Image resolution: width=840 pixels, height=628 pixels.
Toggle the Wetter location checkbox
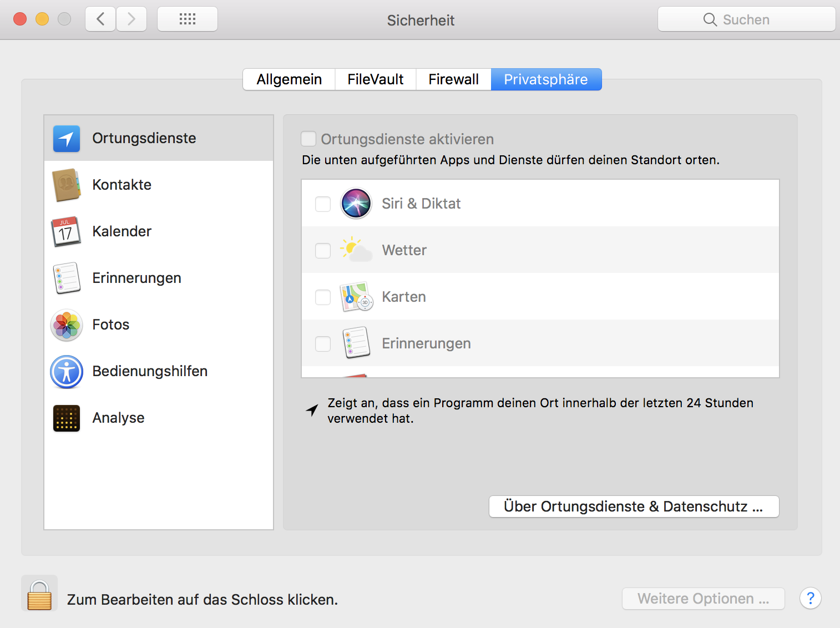point(323,251)
